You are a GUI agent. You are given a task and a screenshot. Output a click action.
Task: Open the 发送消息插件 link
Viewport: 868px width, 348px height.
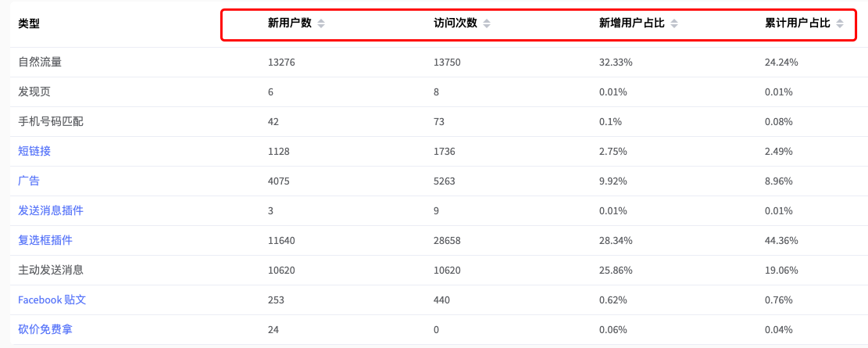click(x=51, y=210)
